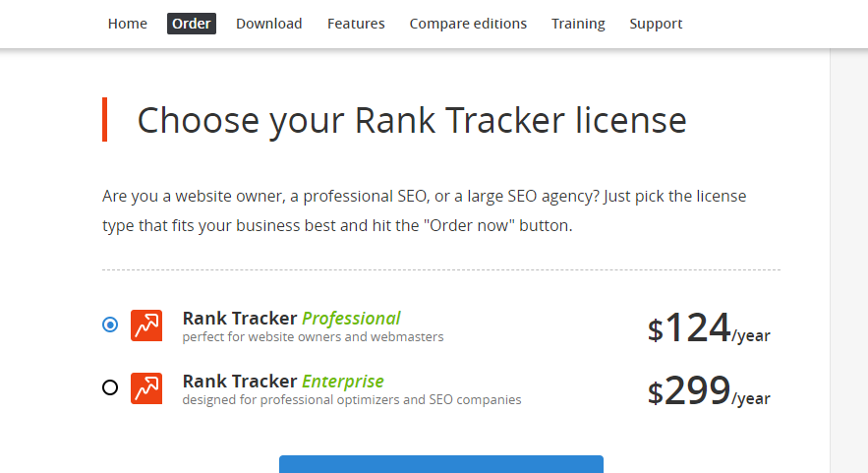This screenshot has width=868, height=473.
Task: Click the blue order button below licenses
Action: pyautogui.click(x=441, y=464)
